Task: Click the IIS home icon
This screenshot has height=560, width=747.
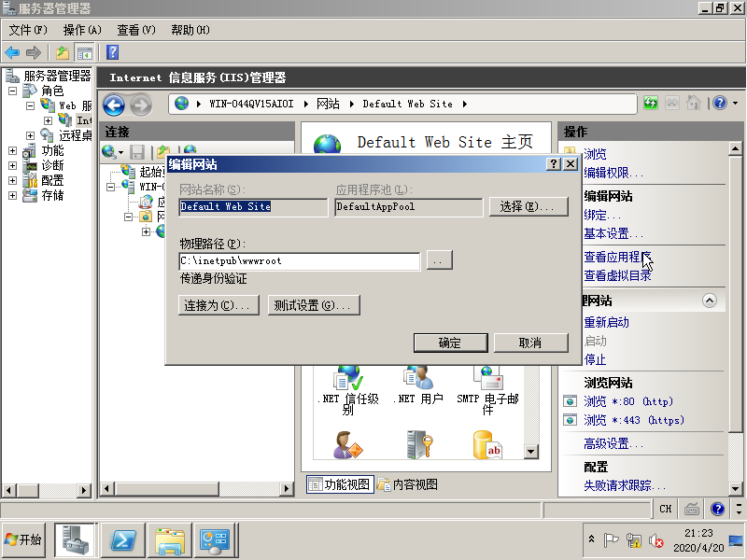Action: point(693,103)
